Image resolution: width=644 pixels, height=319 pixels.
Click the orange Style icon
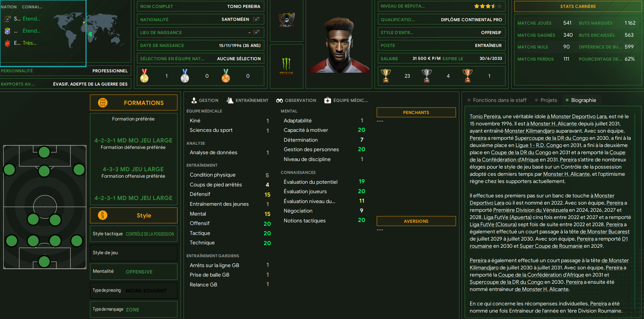click(x=103, y=215)
